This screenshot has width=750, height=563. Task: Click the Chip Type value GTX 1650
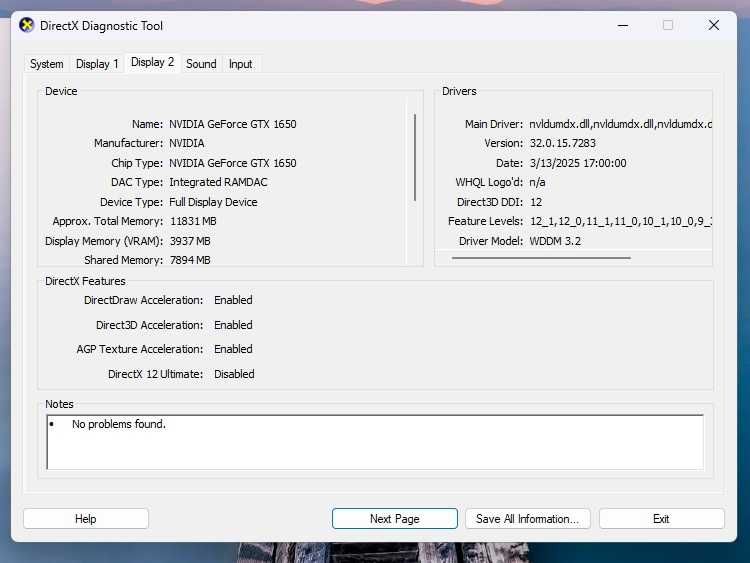click(x=233, y=163)
